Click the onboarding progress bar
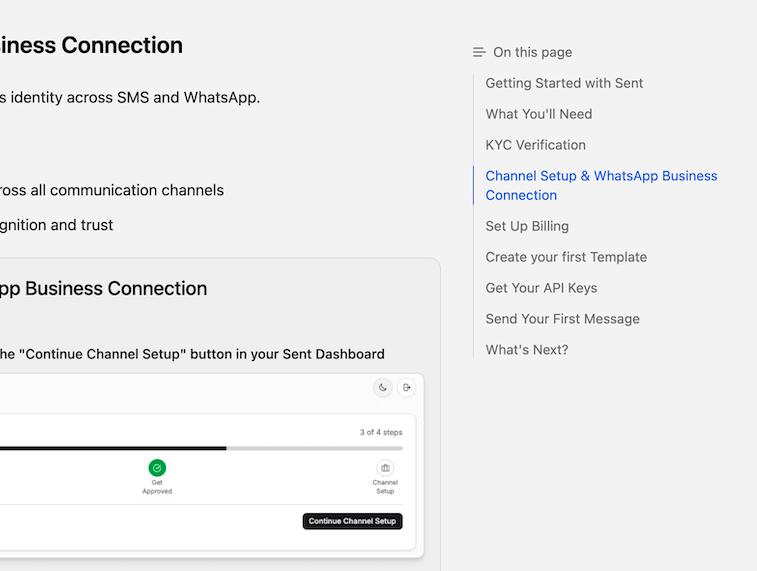The image size is (757, 571). point(200,448)
